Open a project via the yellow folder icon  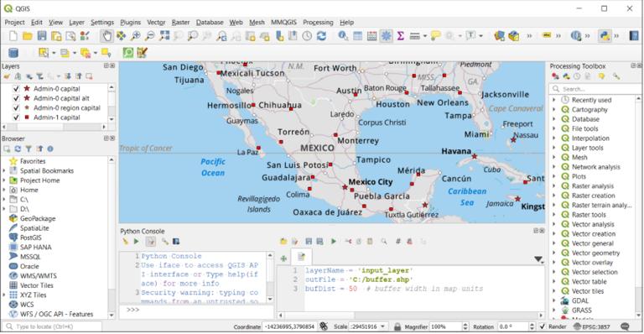coord(28,36)
